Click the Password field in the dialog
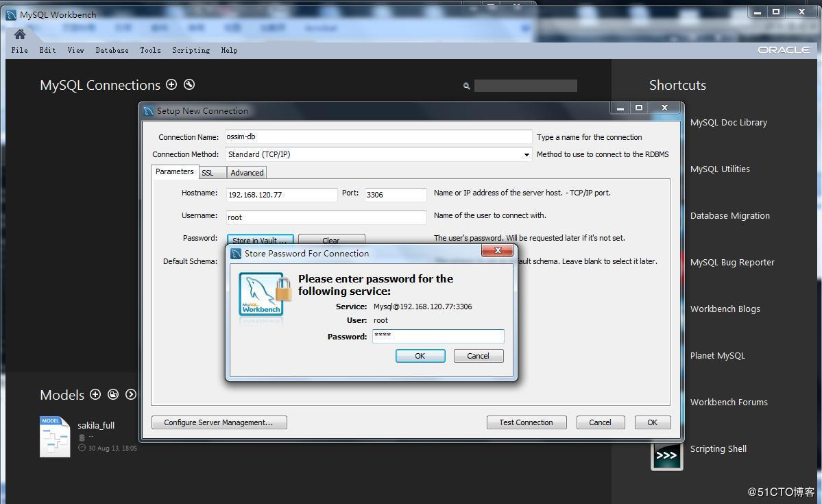This screenshot has width=822, height=504. coord(438,335)
